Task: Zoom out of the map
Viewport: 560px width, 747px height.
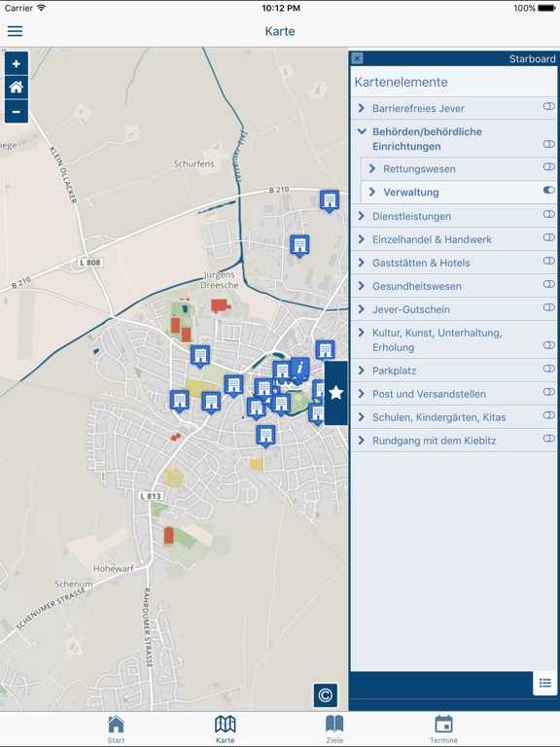Action: coord(17,112)
